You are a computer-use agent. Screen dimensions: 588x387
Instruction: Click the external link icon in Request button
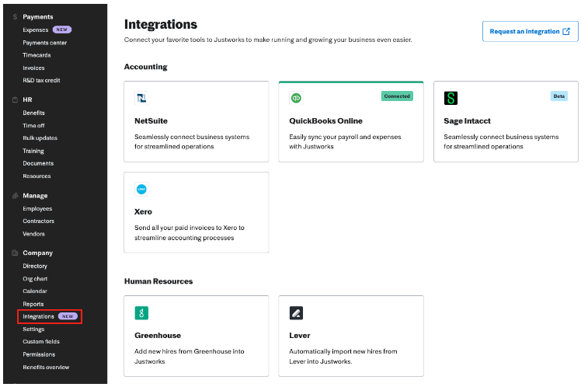pos(566,32)
